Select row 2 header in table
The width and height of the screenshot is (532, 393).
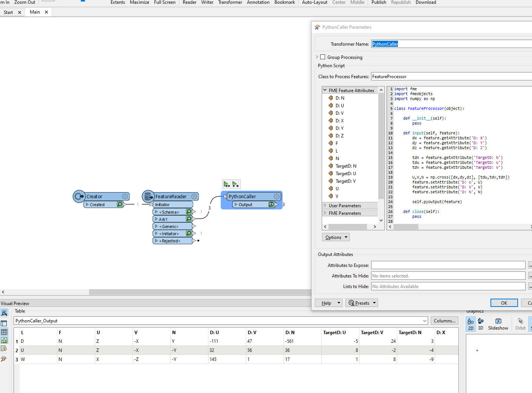(x=17, y=350)
